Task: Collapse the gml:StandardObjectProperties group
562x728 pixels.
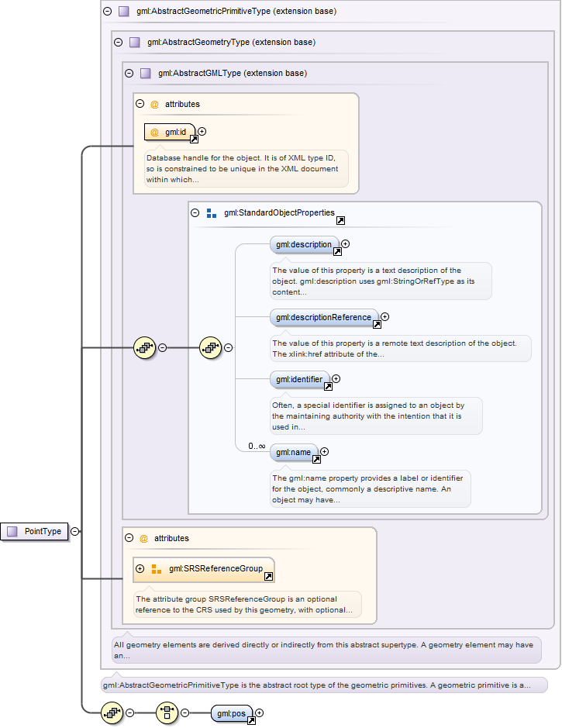Action: (195, 212)
